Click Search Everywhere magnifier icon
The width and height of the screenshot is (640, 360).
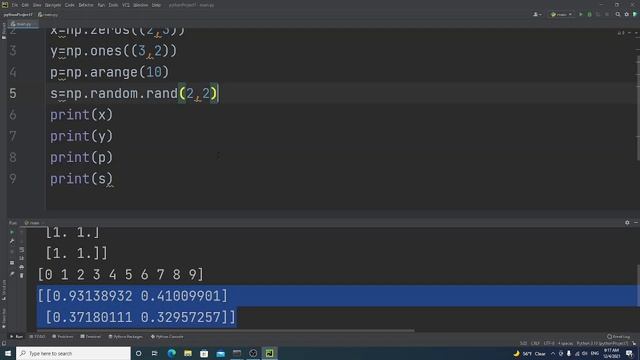tap(618, 14)
